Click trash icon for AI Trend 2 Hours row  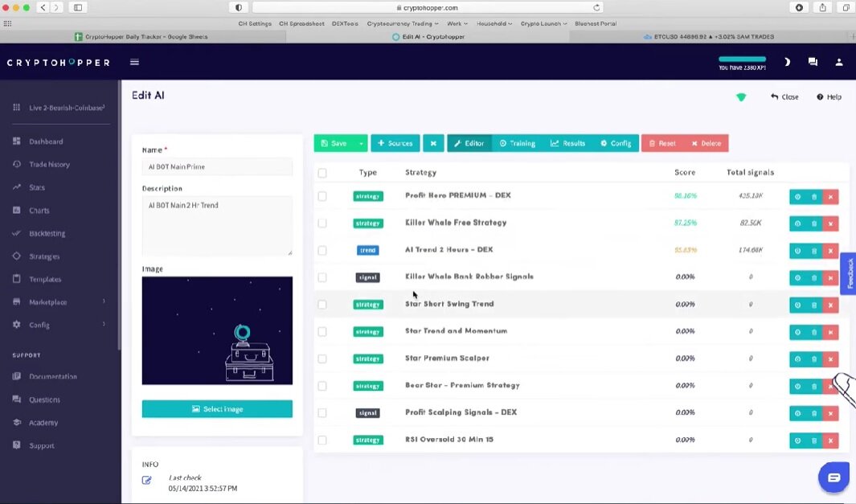pyautogui.click(x=814, y=251)
